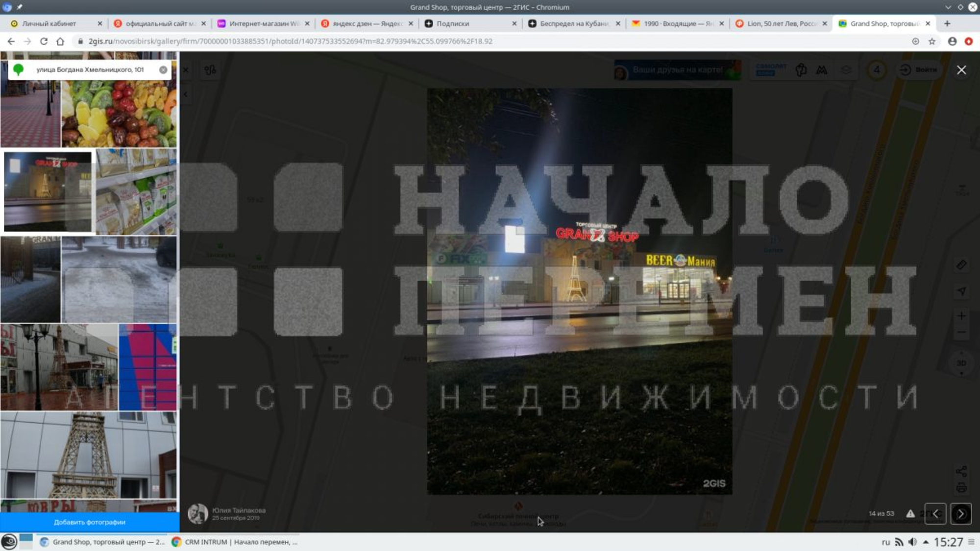
Task: Open Юлия Тайлакова author profile
Action: (238, 510)
